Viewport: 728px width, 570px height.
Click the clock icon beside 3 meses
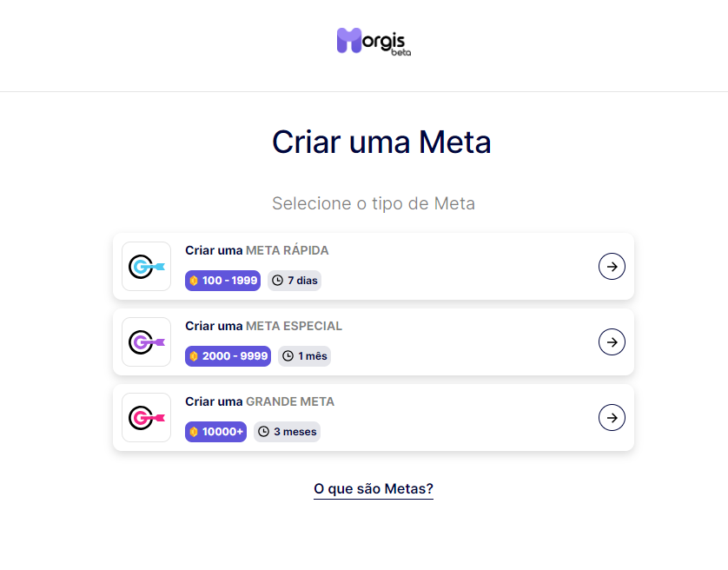(263, 432)
